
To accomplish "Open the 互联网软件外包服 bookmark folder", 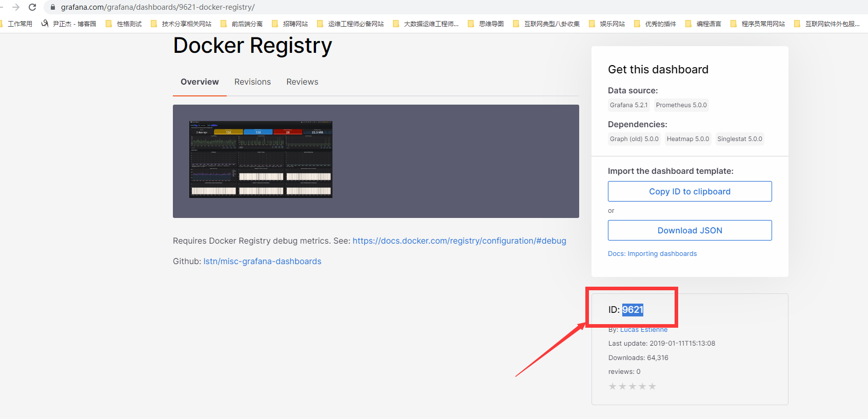I will point(827,24).
